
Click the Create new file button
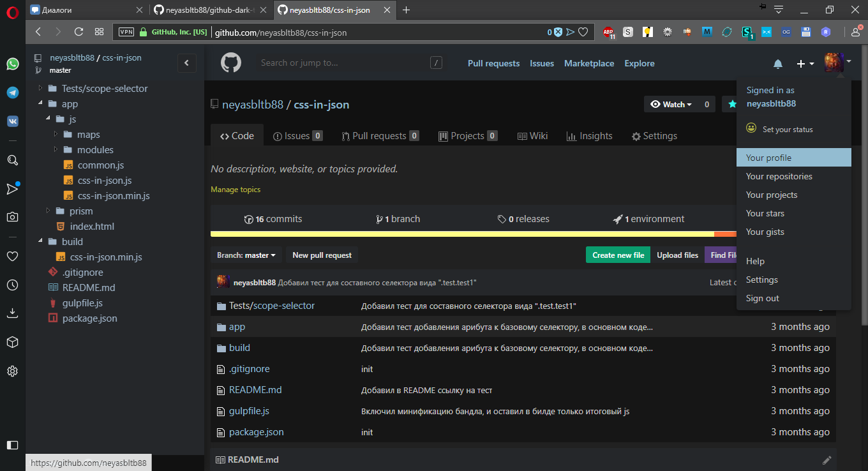tap(618, 255)
